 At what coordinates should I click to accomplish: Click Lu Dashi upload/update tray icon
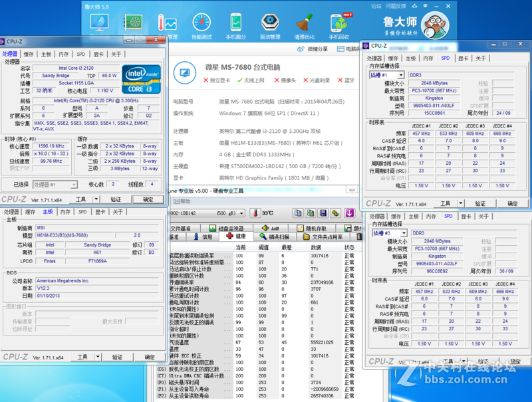click(x=414, y=6)
